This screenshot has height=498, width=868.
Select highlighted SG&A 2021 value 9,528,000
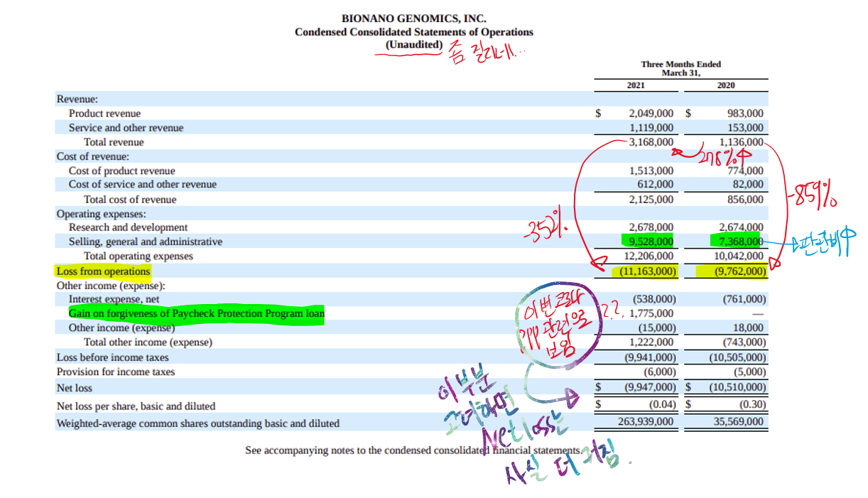pyautogui.click(x=651, y=242)
